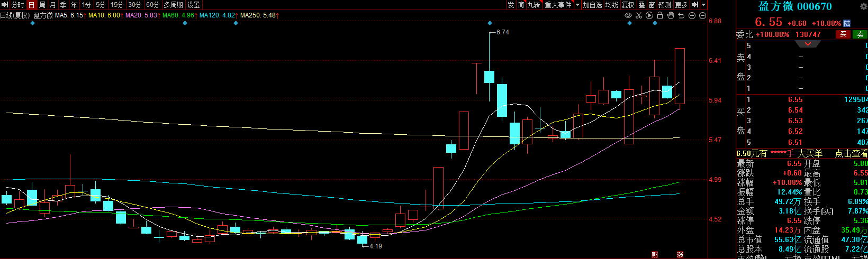The image size is (868, 259).
Task: Toggle the eye visibility icon on chart toolbar
Action: coord(628,16)
